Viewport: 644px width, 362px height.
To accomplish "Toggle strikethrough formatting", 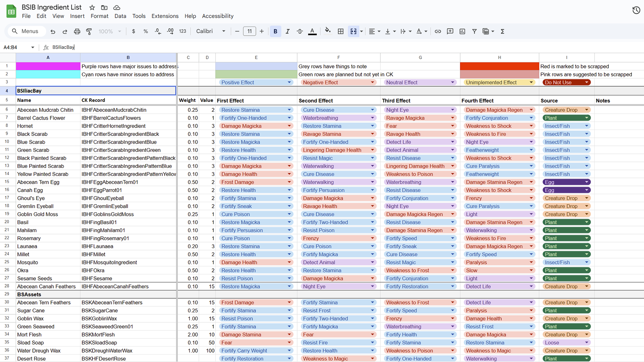I will (300, 31).
